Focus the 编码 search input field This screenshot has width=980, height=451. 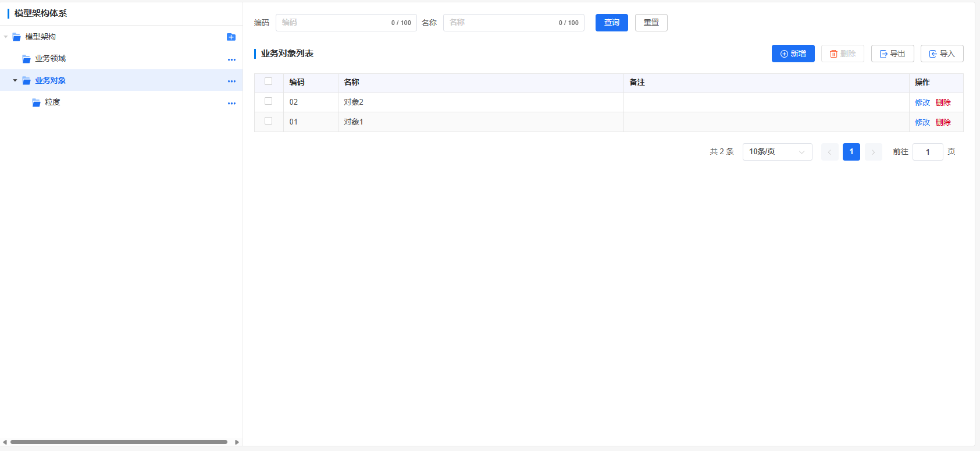[x=346, y=23]
